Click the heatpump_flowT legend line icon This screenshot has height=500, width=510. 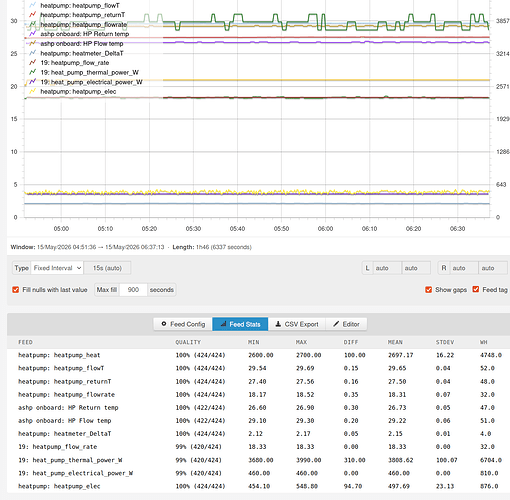point(32,5)
